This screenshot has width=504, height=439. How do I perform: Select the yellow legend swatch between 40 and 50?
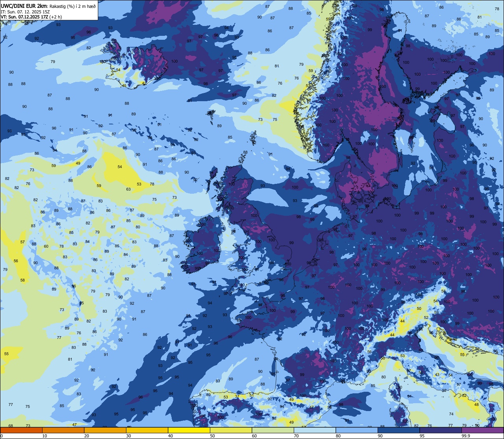189,430
